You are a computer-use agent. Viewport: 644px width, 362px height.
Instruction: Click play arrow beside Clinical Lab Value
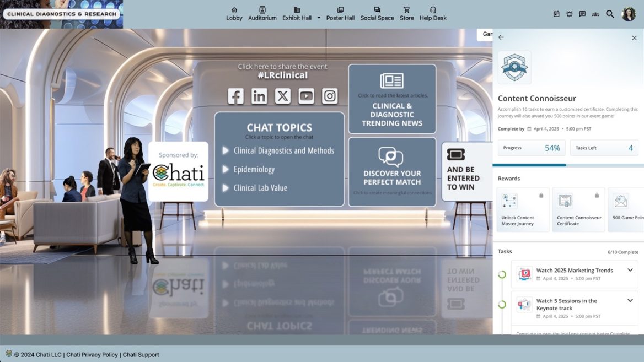coord(226,188)
